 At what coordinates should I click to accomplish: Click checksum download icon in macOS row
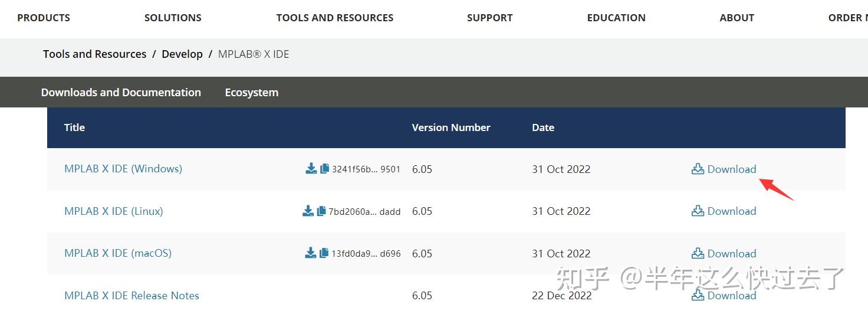(x=310, y=253)
